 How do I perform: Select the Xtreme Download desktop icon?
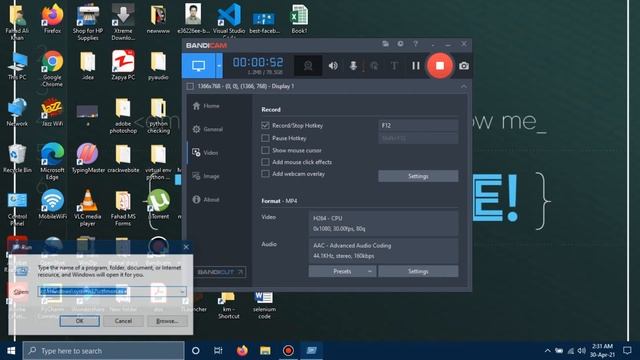pyautogui.click(x=123, y=22)
